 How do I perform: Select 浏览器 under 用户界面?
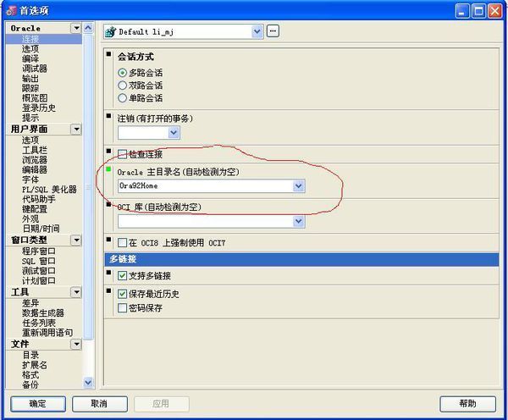coord(35,160)
